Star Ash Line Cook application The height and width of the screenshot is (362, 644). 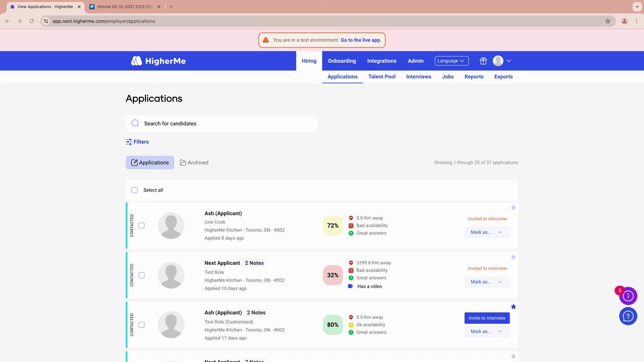(x=513, y=207)
